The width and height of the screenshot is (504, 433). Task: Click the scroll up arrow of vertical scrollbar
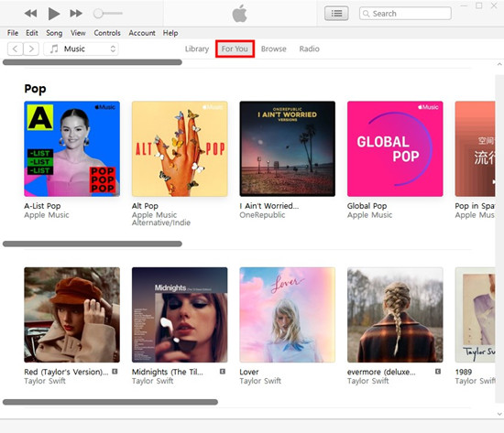pyautogui.click(x=499, y=64)
